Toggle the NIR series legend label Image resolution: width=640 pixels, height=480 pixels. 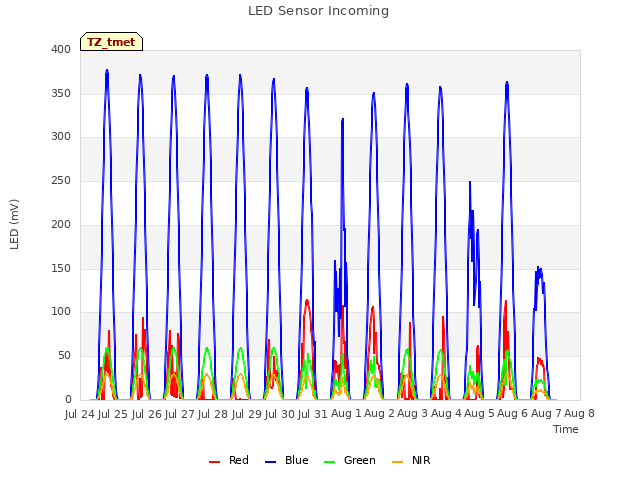[421, 460]
